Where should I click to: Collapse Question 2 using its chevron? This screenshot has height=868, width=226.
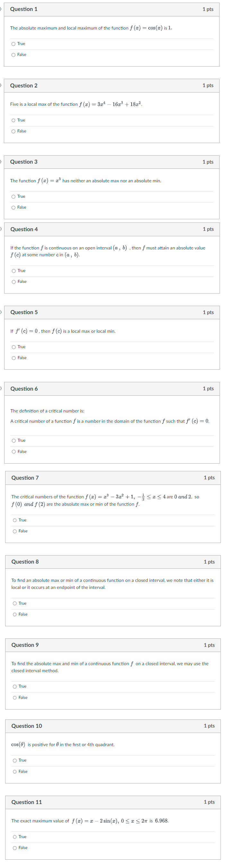click(1, 86)
